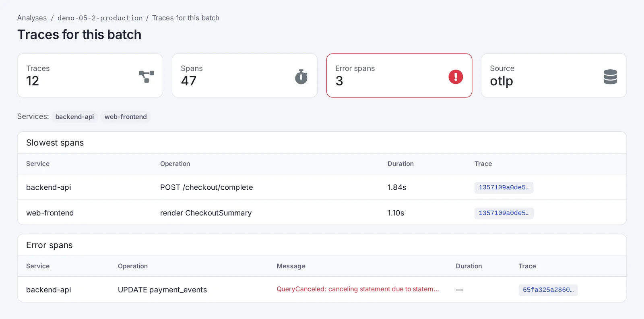Click the Error spans table section heading
This screenshot has width=644, height=319.
[x=50, y=245]
